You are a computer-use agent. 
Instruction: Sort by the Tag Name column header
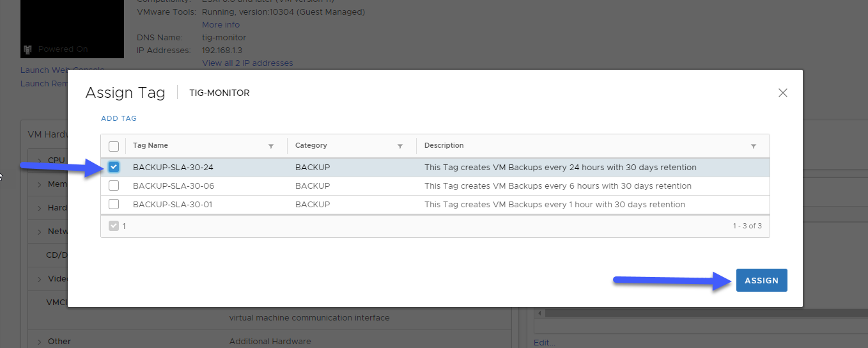point(150,146)
